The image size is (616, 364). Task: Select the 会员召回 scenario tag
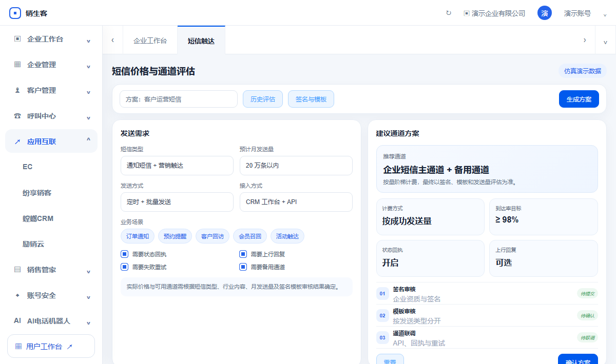(x=250, y=236)
